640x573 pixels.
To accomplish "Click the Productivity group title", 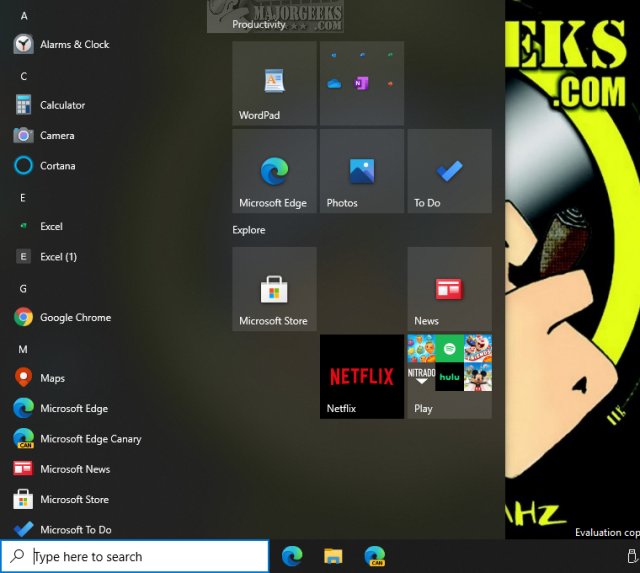I will pyautogui.click(x=259, y=24).
